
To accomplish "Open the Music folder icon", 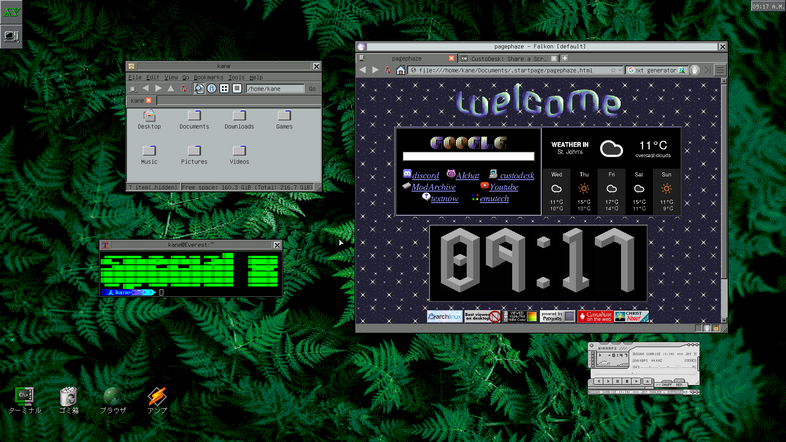I will [x=149, y=155].
